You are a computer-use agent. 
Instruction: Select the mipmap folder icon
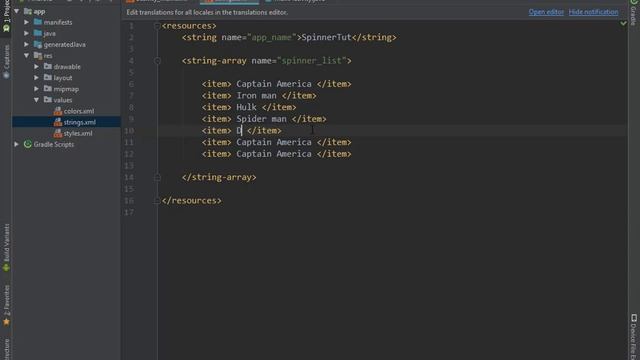48,89
